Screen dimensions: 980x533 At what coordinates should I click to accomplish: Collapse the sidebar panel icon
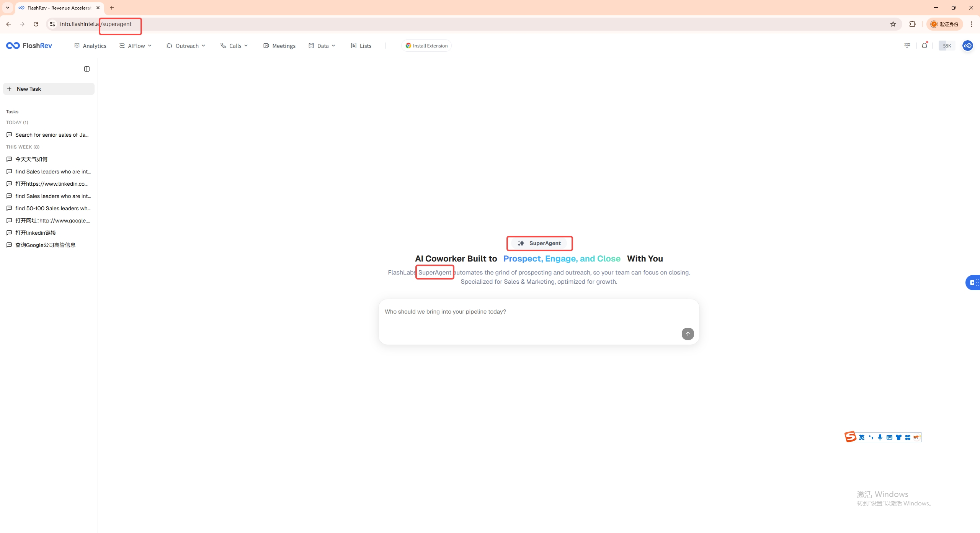[87, 69]
